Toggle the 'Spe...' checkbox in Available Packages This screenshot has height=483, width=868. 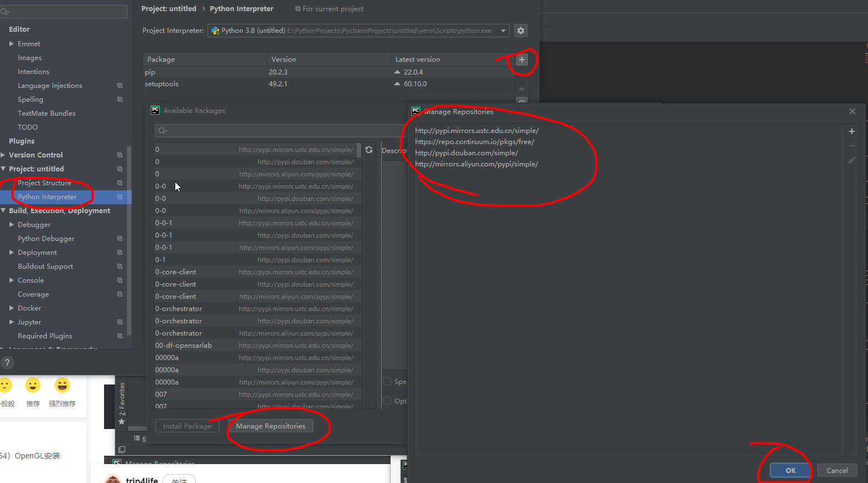387,381
